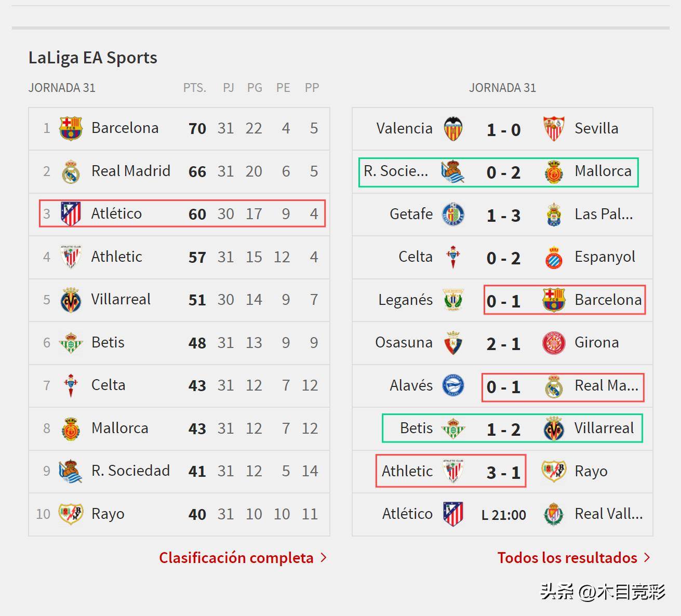Open Valencia 1 - 0 Sevilla score

coord(503,129)
